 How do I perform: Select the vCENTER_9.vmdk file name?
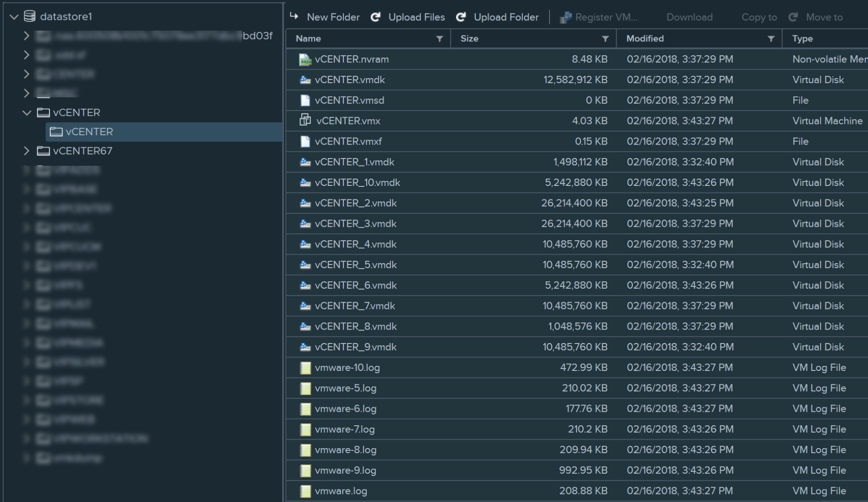coord(356,347)
